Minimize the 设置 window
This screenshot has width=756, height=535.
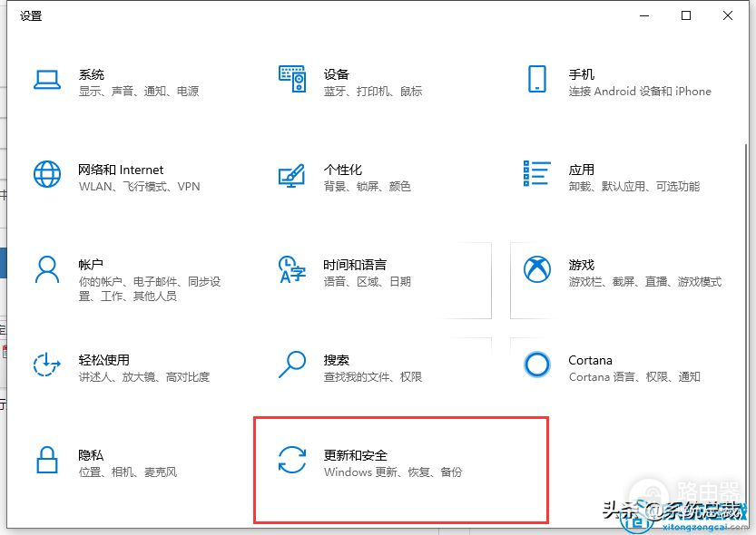[644, 16]
